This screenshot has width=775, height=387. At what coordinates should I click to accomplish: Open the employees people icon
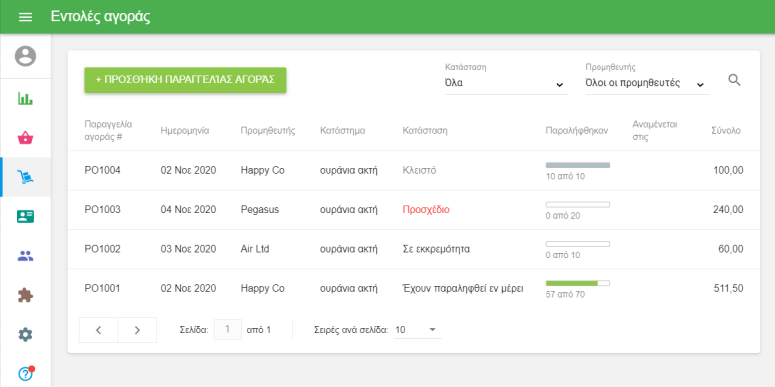pos(25,256)
